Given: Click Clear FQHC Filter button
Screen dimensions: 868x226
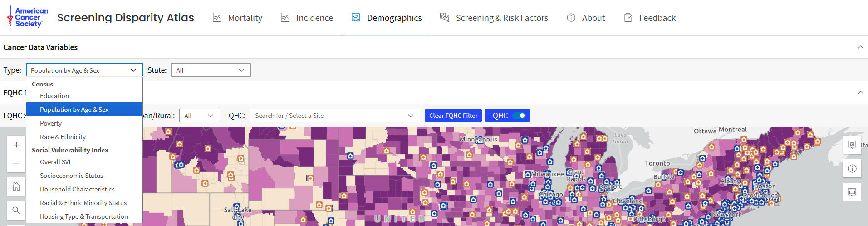Looking at the screenshot, I should [x=453, y=116].
